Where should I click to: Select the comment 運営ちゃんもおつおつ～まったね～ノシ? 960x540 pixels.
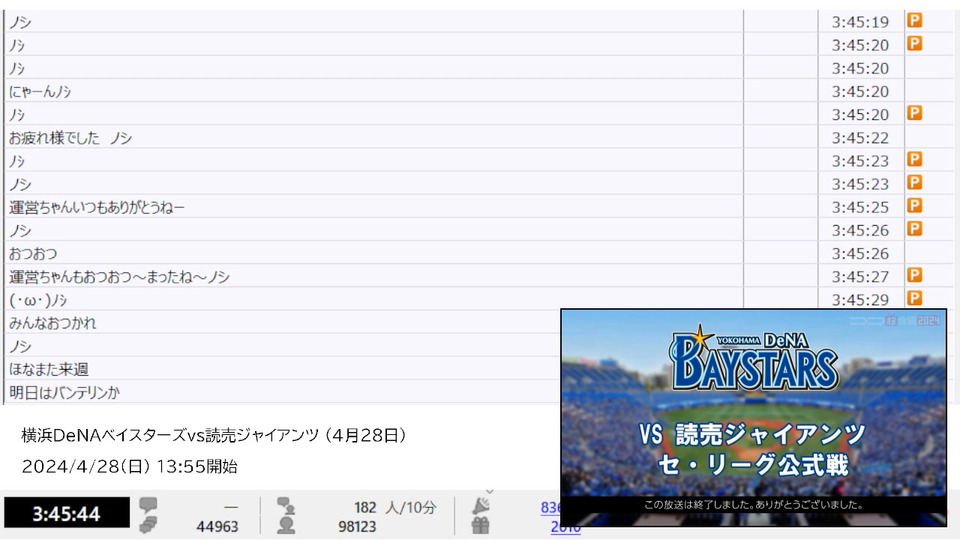pyautogui.click(x=119, y=277)
